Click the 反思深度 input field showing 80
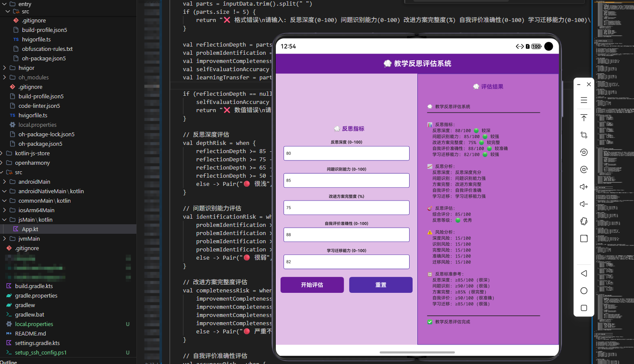634x364 pixels. 346,153
